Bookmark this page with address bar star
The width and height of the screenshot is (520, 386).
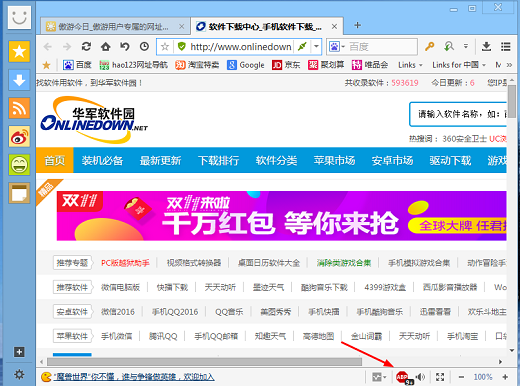click(x=165, y=47)
